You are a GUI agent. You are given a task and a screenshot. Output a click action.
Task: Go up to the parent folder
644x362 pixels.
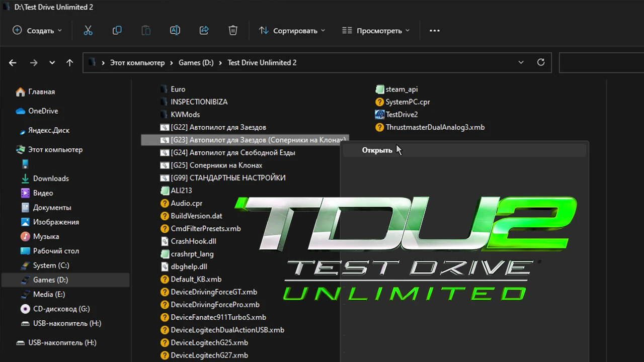click(x=69, y=62)
